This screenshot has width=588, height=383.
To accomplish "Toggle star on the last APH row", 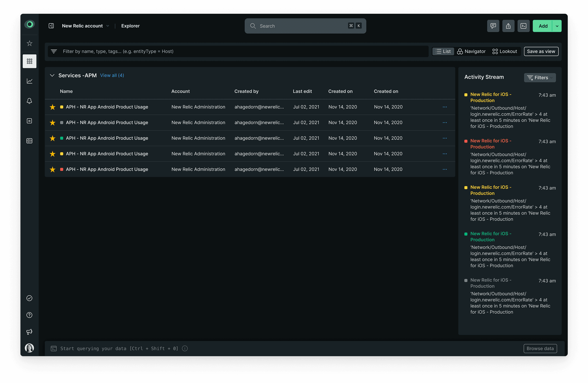I will pos(52,169).
